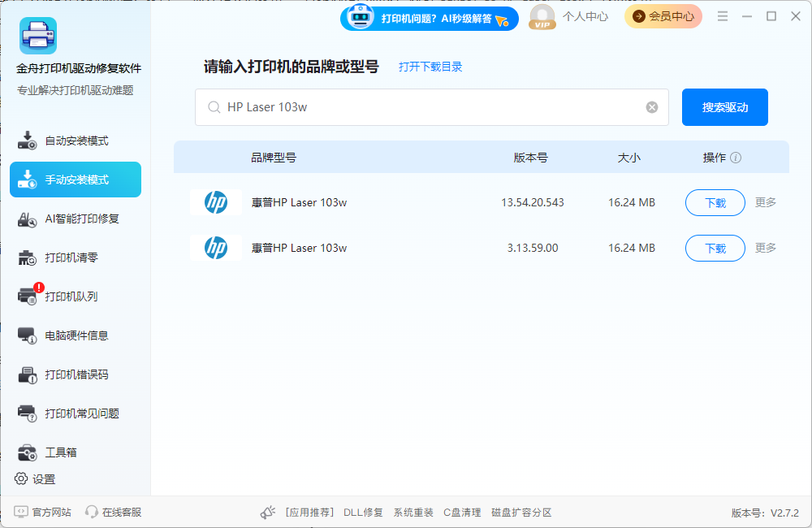Click the 打印机错误码 icon

pyautogui.click(x=27, y=374)
